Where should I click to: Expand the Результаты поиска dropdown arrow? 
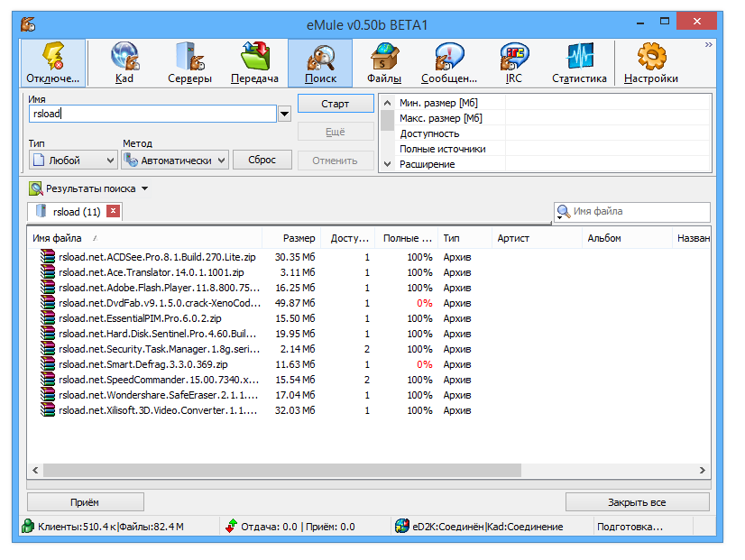[145, 188]
